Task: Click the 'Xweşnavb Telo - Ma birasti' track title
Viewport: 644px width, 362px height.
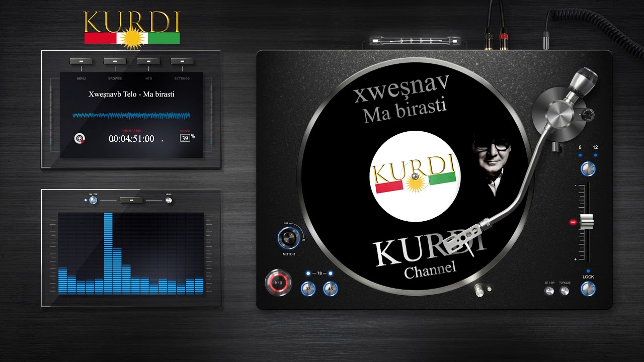Action: [x=131, y=94]
